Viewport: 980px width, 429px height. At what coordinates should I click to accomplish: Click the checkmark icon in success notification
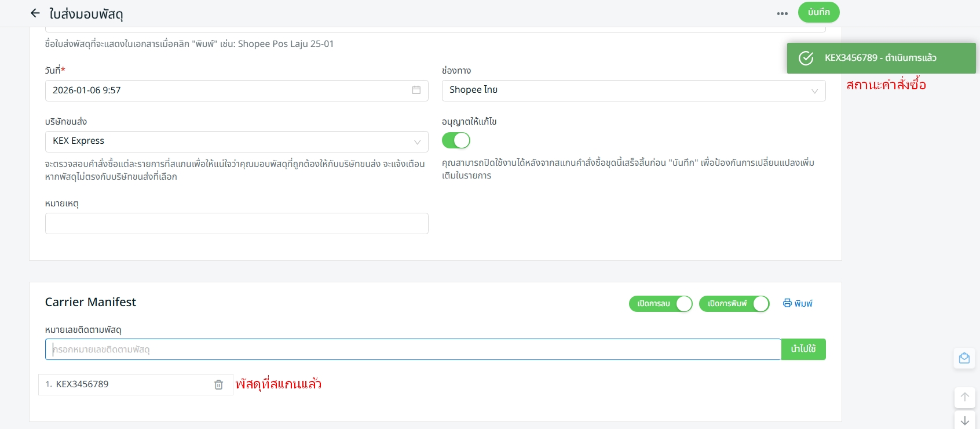[806, 58]
